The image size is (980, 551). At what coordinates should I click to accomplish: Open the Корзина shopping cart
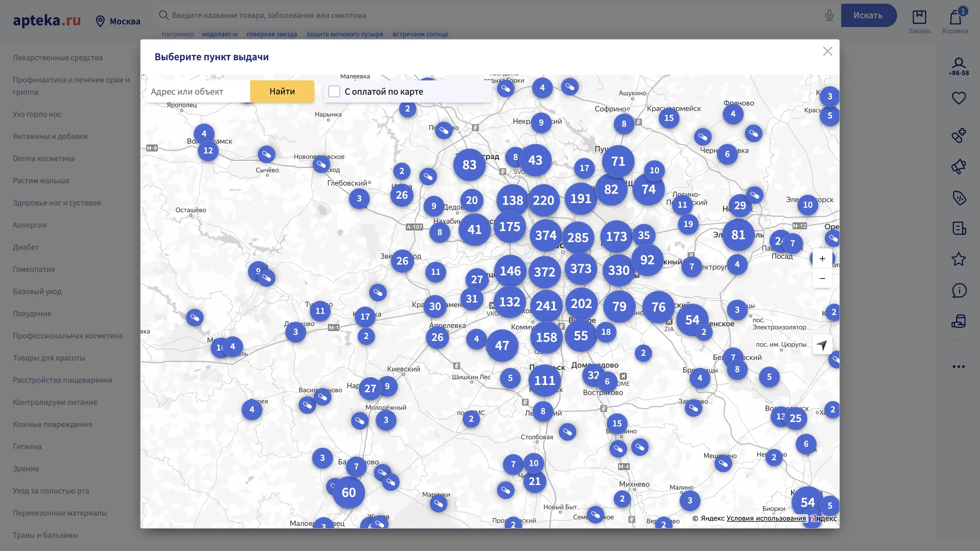click(955, 22)
